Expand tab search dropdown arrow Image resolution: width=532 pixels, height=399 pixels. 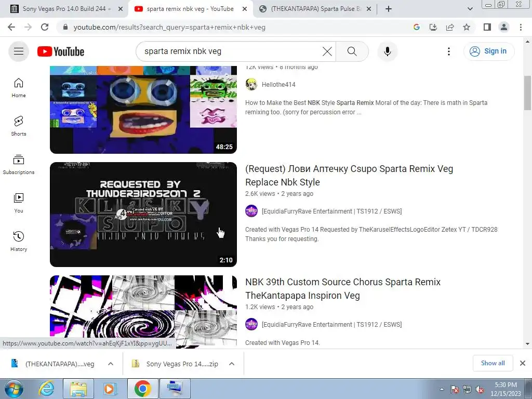click(x=470, y=9)
